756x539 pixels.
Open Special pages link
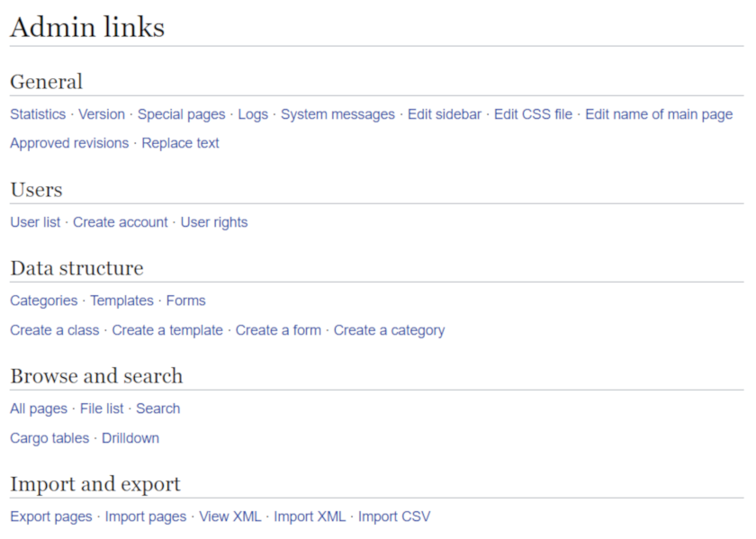(181, 114)
